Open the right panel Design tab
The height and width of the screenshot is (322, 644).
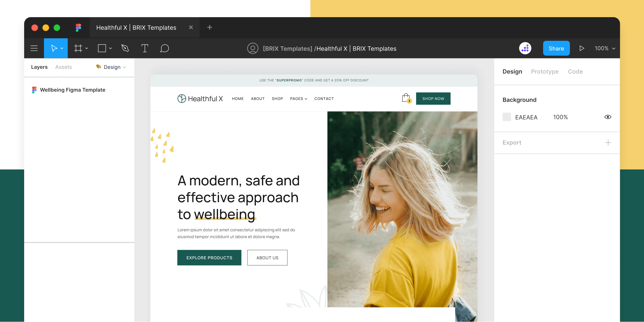(512, 72)
